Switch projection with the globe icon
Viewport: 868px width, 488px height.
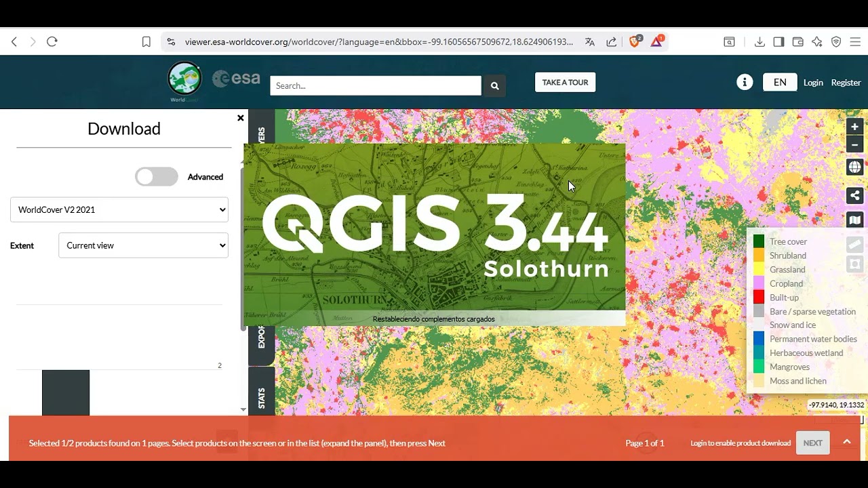[855, 167]
